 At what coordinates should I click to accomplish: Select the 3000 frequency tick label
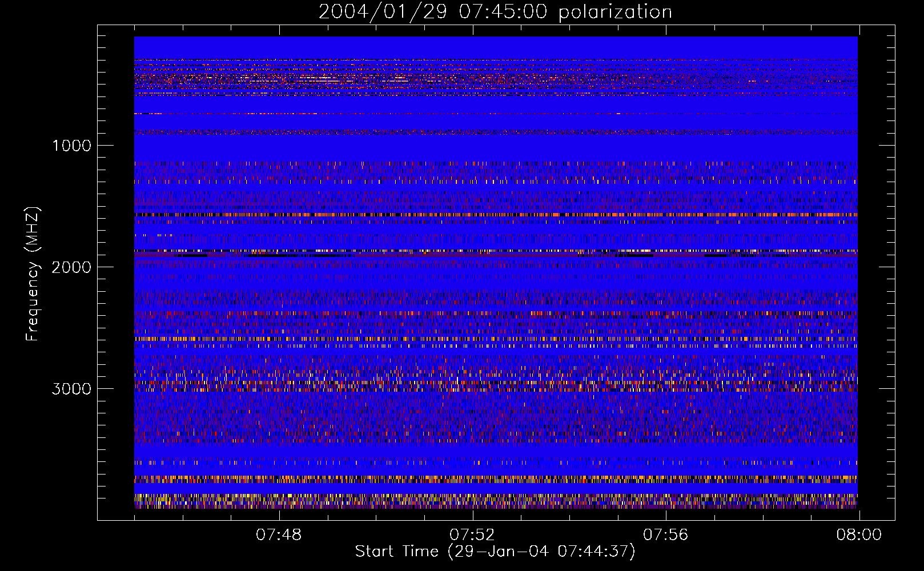[71, 389]
